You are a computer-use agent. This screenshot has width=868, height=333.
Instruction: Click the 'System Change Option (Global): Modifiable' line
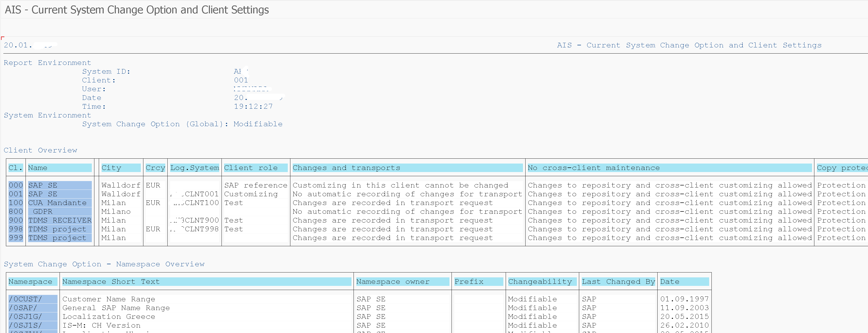pos(182,124)
